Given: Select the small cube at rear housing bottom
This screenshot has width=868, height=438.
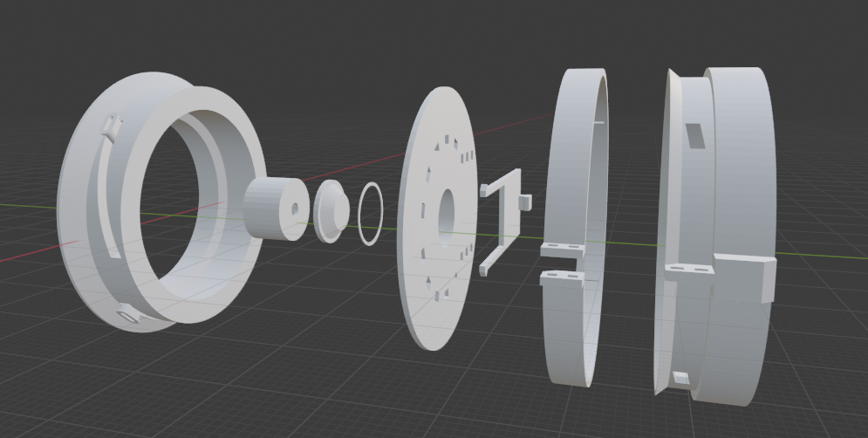Looking at the screenshot, I should coord(681,378).
